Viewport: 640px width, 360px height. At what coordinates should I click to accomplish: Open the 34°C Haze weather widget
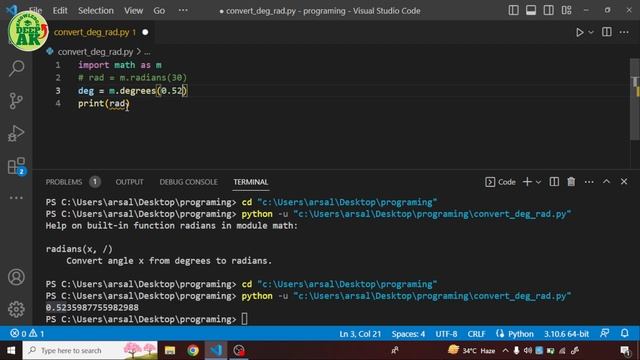pyautogui.click(x=471, y=351)
